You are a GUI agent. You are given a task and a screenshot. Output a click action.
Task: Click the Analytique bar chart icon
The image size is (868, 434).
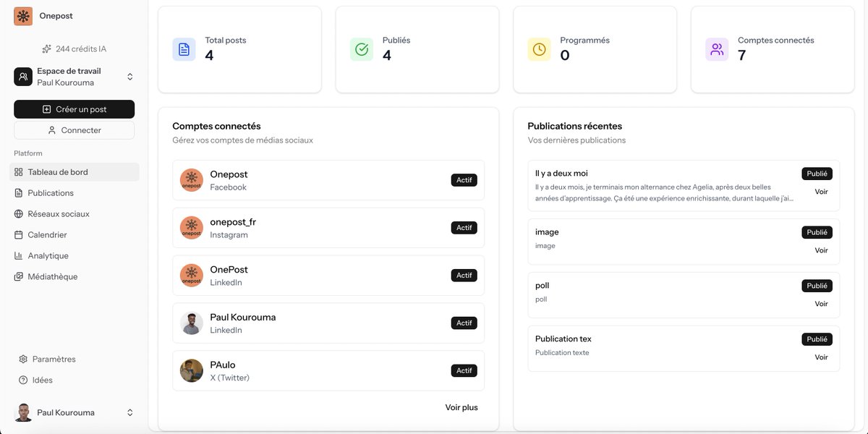point(19,256)
